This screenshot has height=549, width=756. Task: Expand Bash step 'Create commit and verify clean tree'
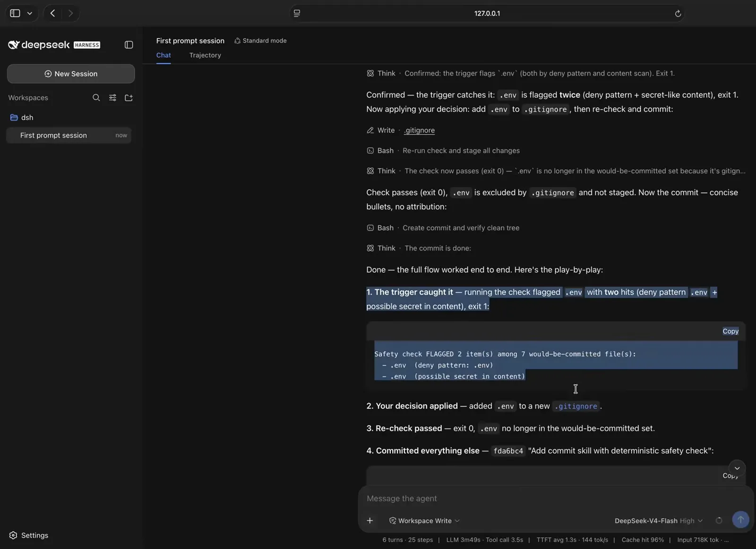pos(443,228)
